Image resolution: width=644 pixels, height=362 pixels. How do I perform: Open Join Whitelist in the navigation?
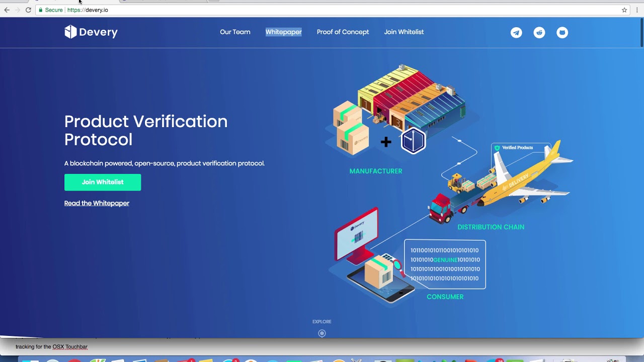tap(404, 32)
